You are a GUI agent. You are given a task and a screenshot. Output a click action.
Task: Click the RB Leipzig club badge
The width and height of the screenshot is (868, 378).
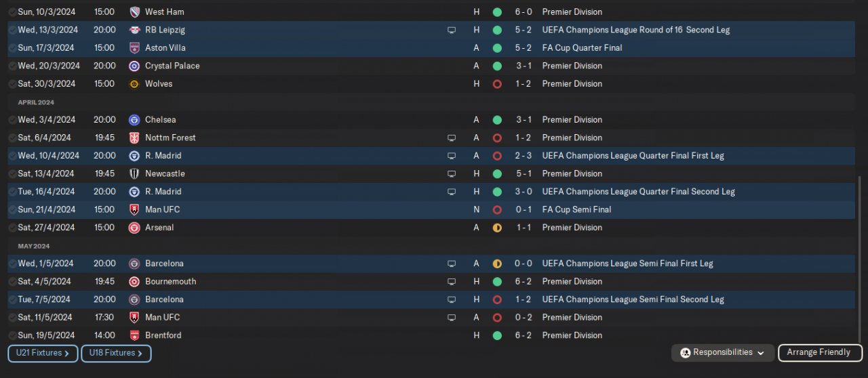tap(134, 30)
